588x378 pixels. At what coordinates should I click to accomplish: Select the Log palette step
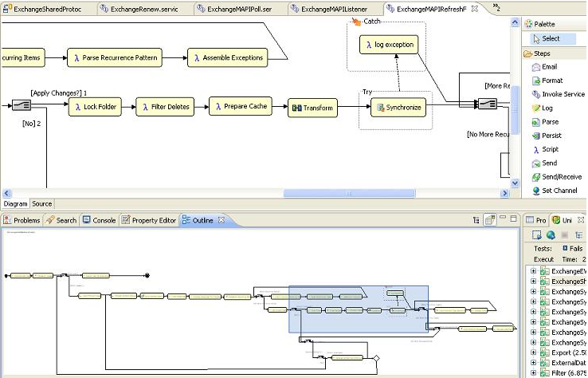pyautogui.click(x=547, y=108)
